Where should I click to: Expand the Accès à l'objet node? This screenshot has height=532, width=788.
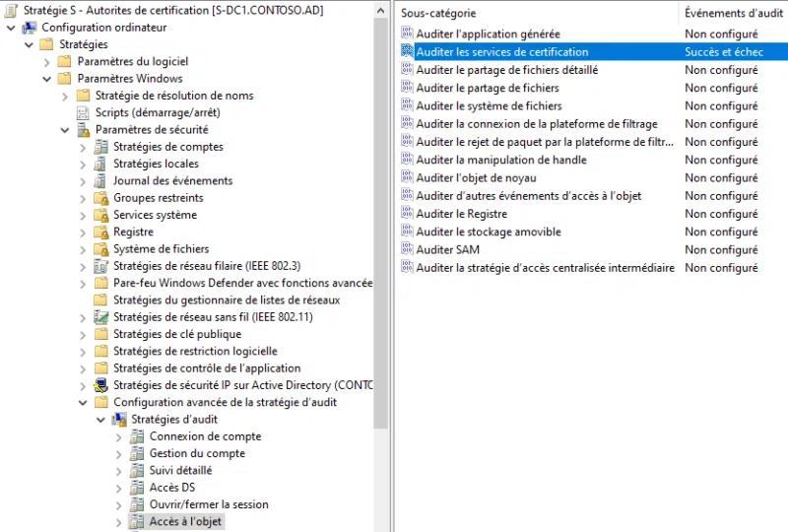click(118, 522)
